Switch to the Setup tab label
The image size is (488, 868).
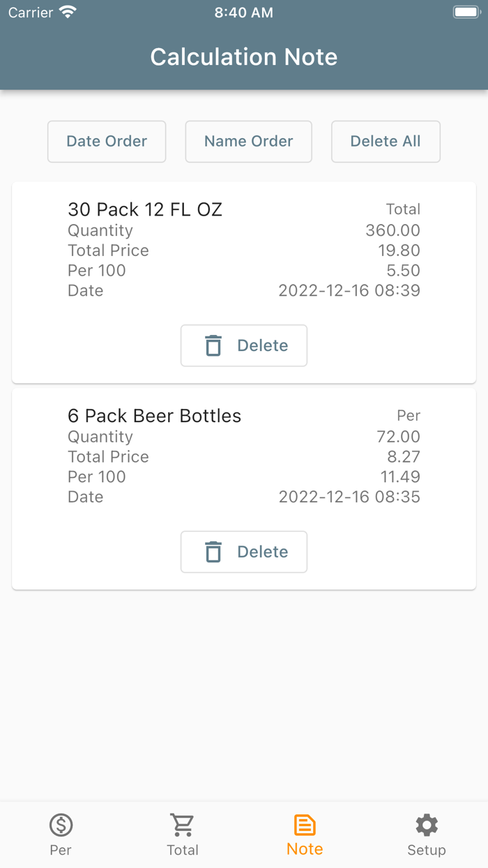[x=426, y=850]
